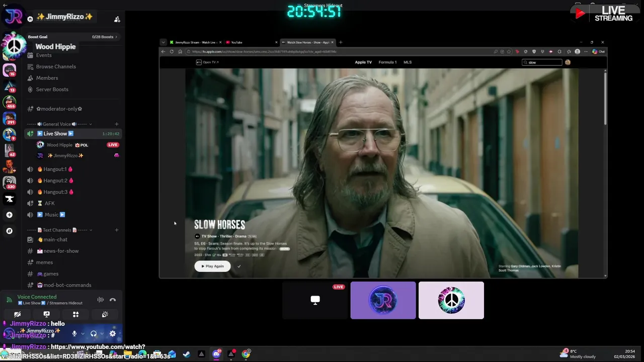This screenshot has width=644, height=362.
Task: Mute the microphone in user panel
Action: click(x=74, y=333)
